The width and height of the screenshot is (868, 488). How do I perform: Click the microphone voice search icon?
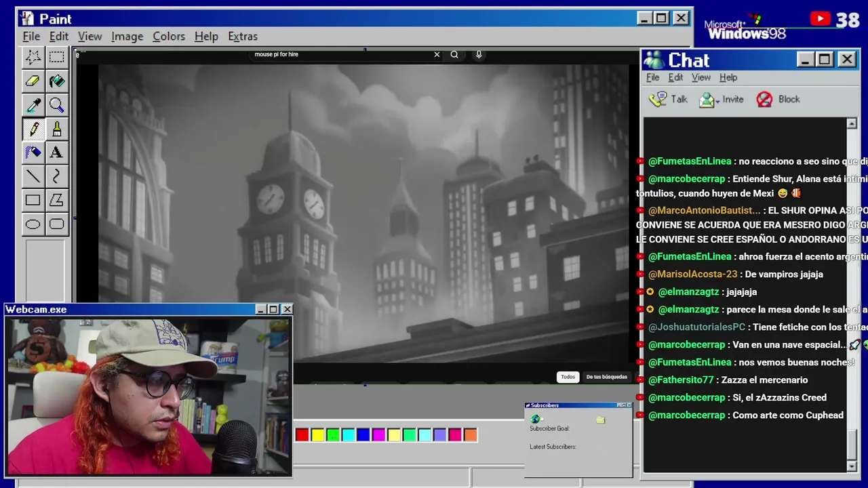479,54
